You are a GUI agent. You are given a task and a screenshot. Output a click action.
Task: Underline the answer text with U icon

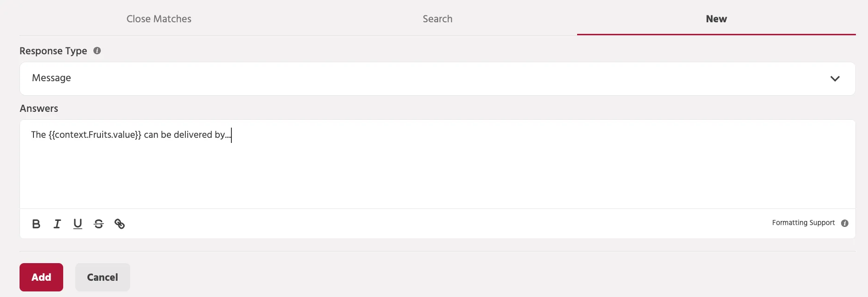(x=78, y=224)
